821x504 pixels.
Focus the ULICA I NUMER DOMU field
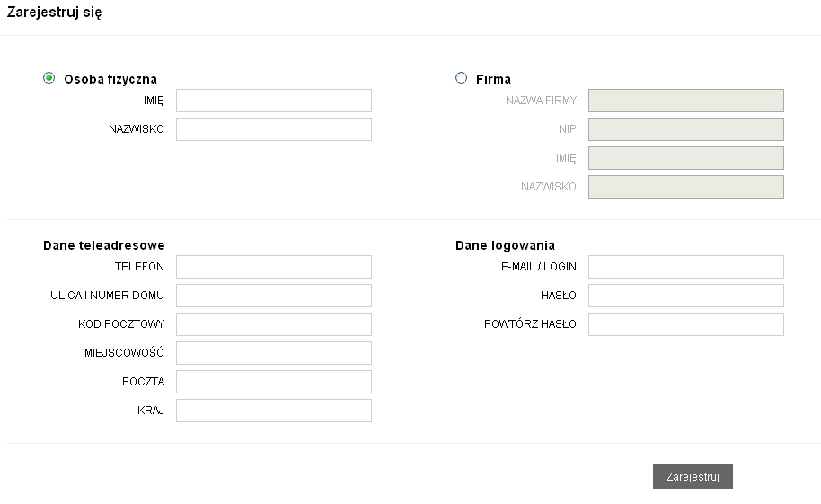pyautogui.click(x=274, y=296)
